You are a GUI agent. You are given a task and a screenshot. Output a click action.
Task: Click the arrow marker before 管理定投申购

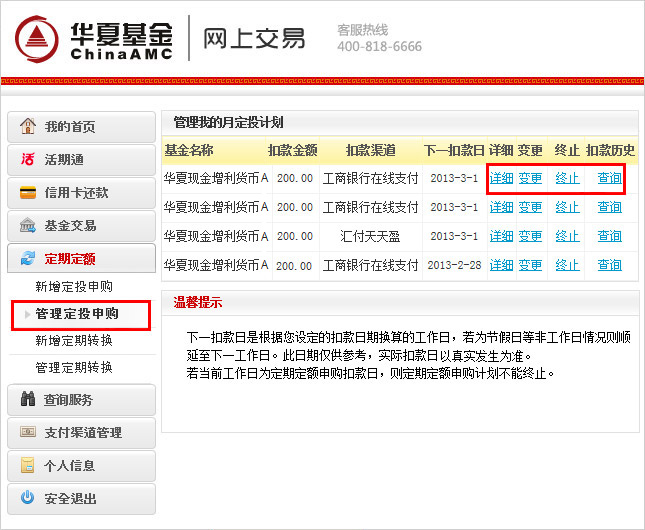(28, 314)
